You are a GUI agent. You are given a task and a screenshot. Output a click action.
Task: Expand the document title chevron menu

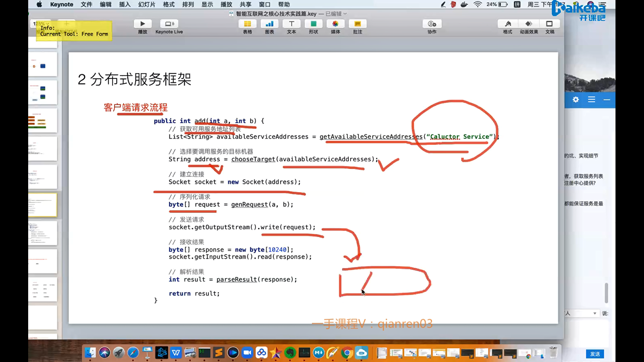(x=345, y=14)
